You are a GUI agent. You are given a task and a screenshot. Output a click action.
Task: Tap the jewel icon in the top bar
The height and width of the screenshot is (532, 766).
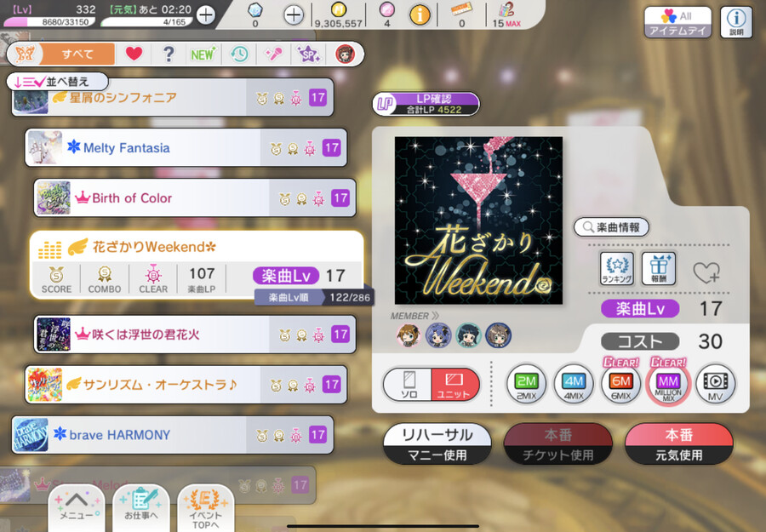(x=255, y=10)
